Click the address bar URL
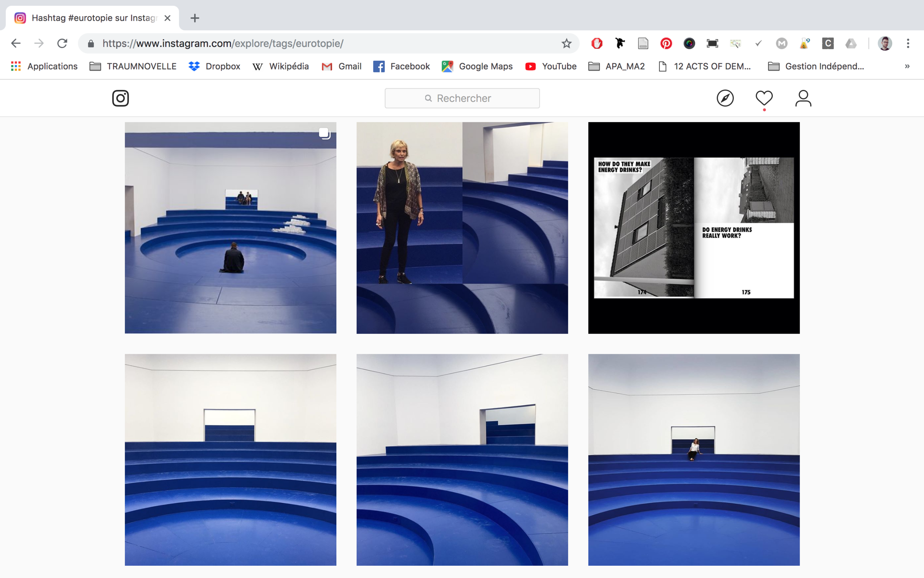This screenshot has height=578, width=924. (x=223, y=44)
